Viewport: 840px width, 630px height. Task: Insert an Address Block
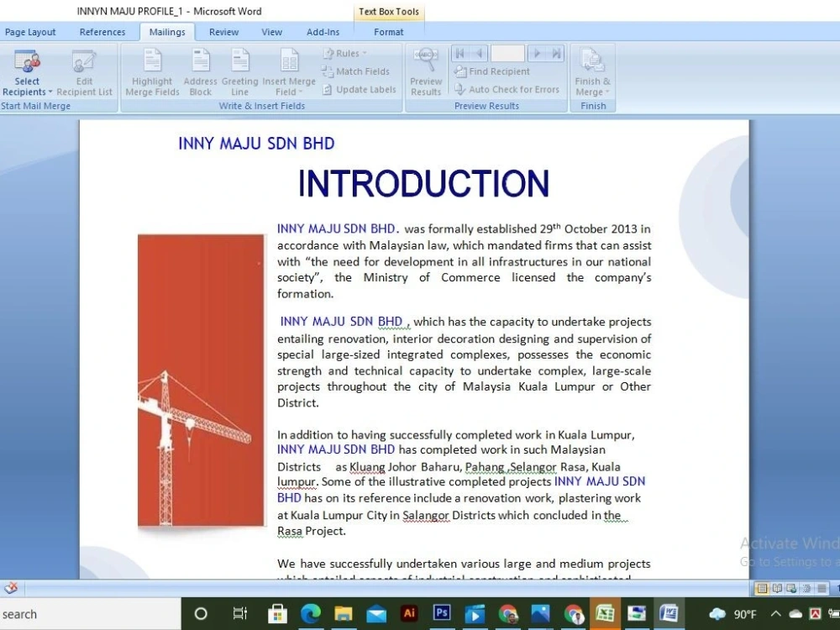tap(201, 73)
